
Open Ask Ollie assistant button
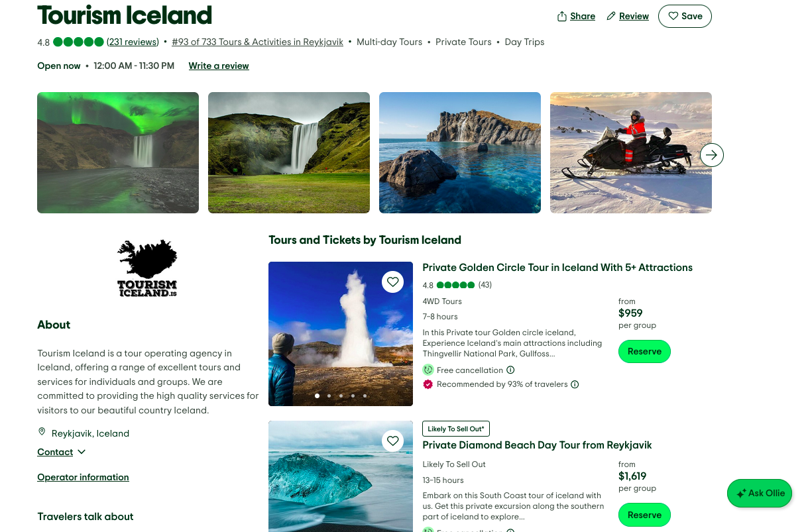pyautogui.click(x=760, y=494)
